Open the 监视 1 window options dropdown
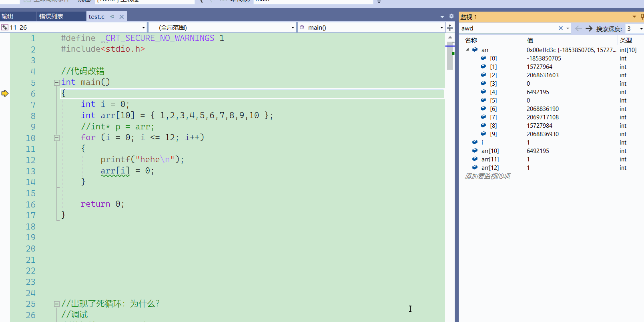 coord(634,17)
